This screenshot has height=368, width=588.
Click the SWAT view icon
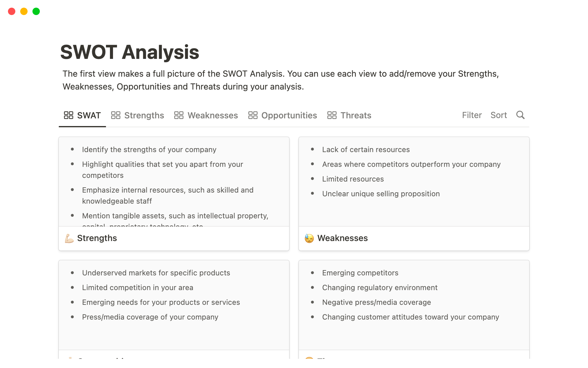(x=68, y=115)
